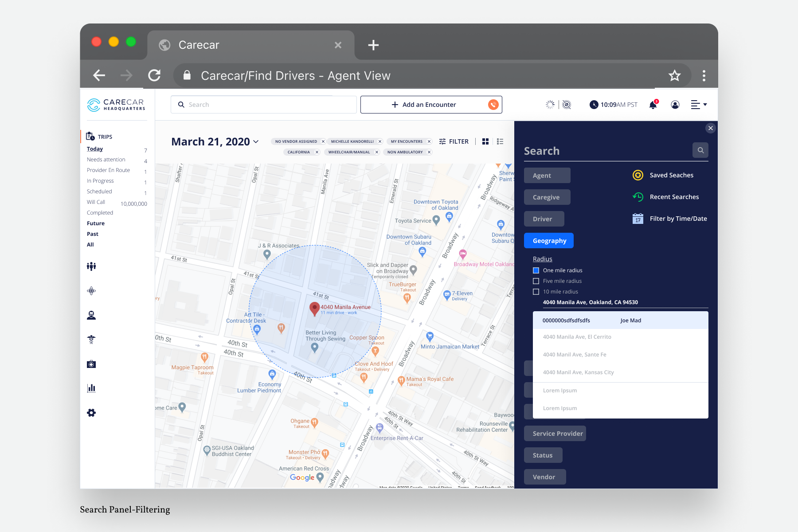Image resolution: width=798 pixels, height=532 pixels.
Task: Select the caduceus medical icon in sidebar
Action: pyautogui.click(x=91, y=339)
